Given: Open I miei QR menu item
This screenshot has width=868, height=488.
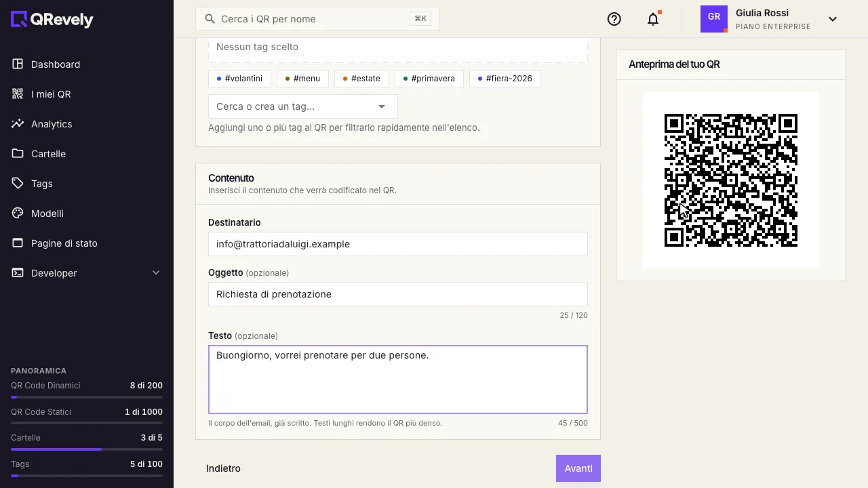Looking at the screenshot, I should coord(87,94).
